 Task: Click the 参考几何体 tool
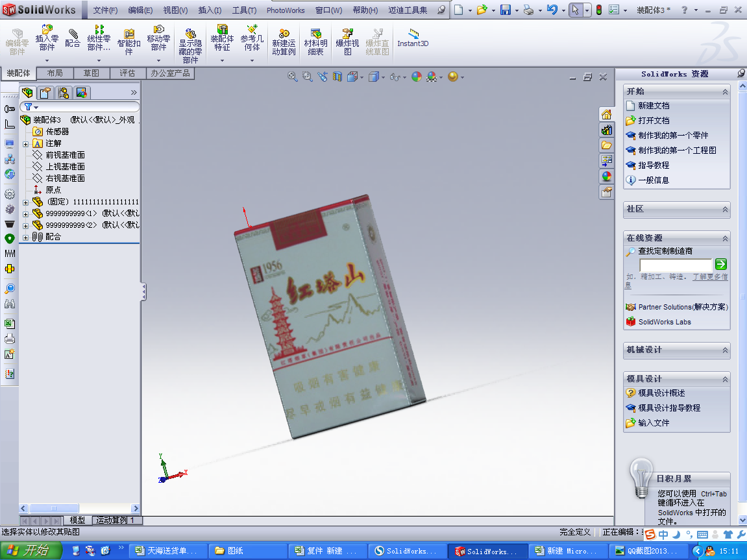click(x=252, y=39)
